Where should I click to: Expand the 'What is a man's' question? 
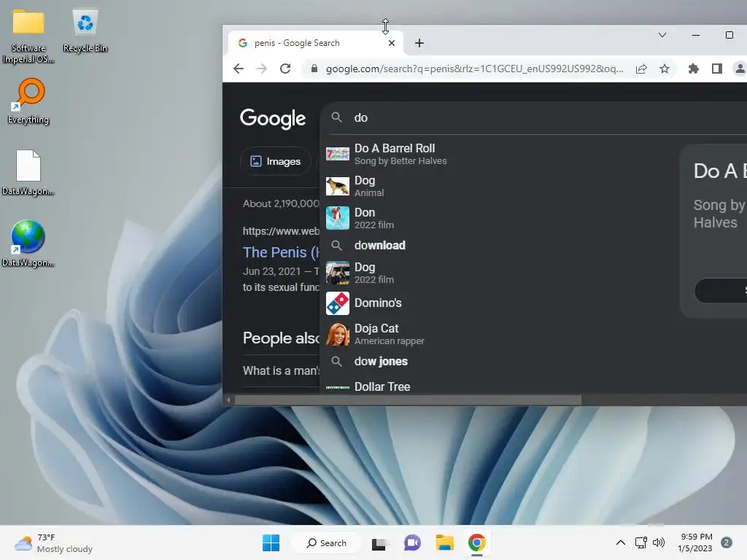[281, 370]
